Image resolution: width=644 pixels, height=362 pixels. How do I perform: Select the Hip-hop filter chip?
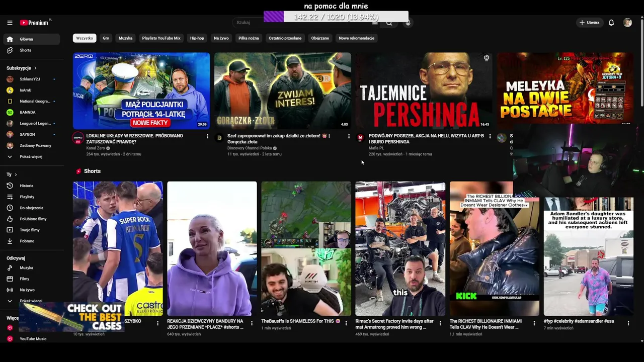point(197,38)
